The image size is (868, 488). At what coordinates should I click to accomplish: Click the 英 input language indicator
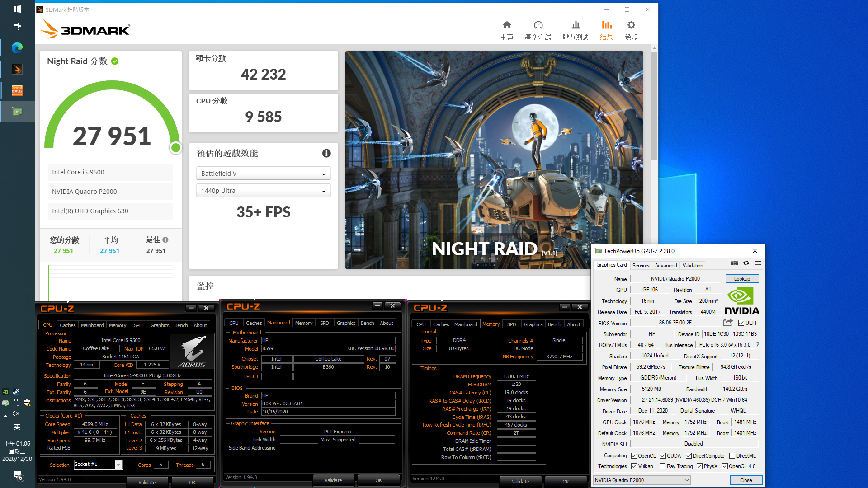tap(17, 427)
